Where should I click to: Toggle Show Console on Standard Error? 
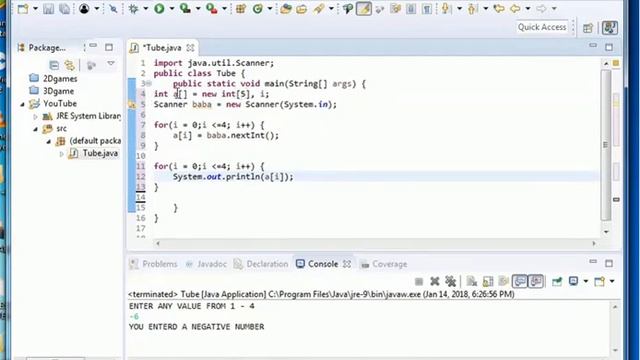point(536,281)
